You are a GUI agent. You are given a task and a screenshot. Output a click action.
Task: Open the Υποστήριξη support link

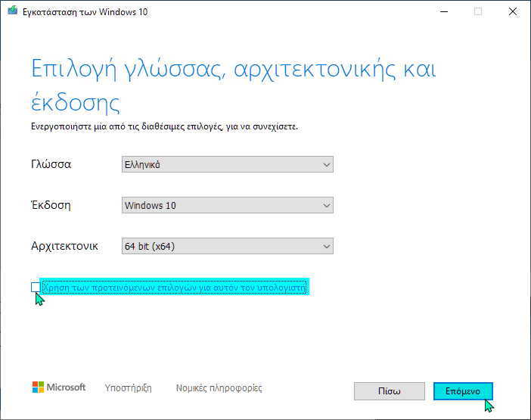(128, 387)
